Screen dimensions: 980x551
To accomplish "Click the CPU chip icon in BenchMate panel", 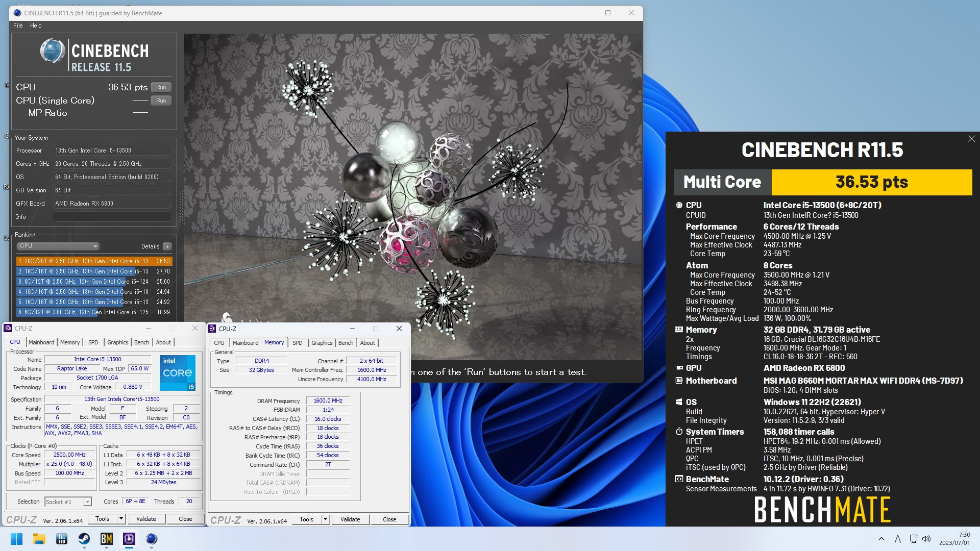I will point(679,205).
